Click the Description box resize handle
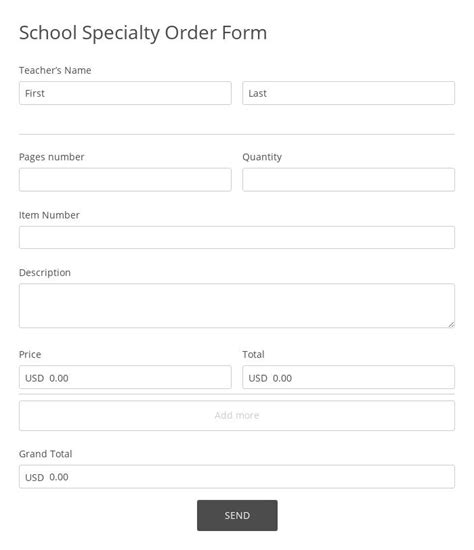Image resolution: width=474 pixels, height=550 pixels. (451, 324)
